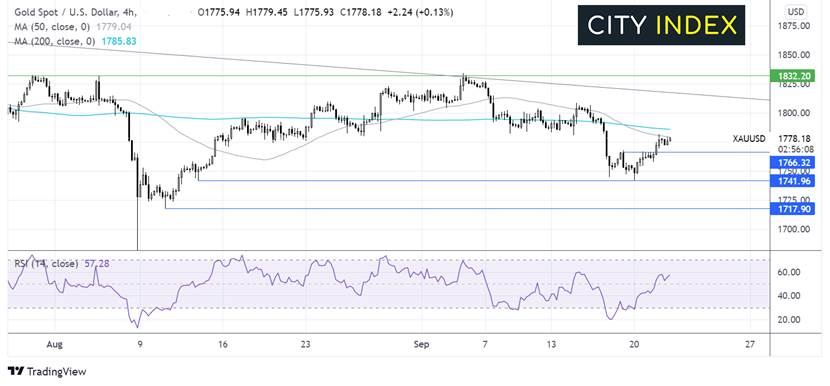Select the XAUUSD current price label
The height and width of the screenshot is (386, 830).
coord(748,139)
